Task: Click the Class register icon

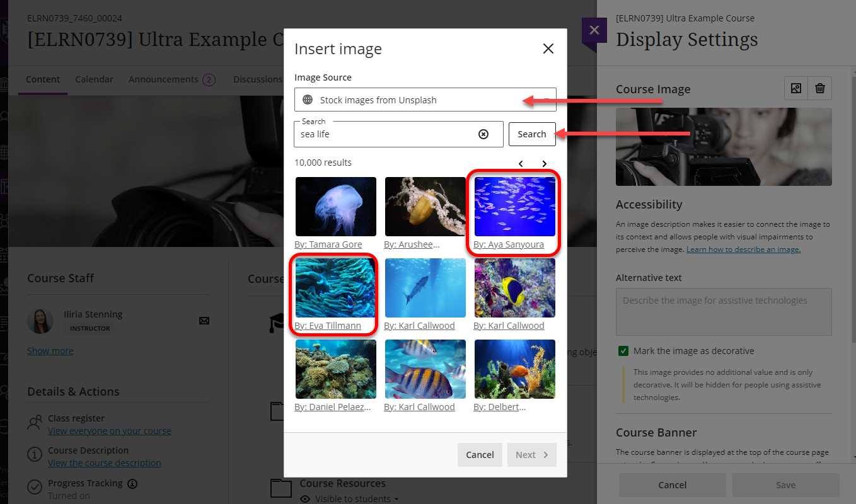Action: [35, 423]
